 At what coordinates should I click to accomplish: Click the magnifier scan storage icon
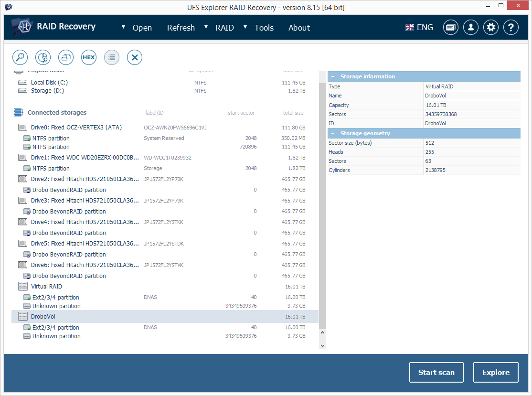20,57
